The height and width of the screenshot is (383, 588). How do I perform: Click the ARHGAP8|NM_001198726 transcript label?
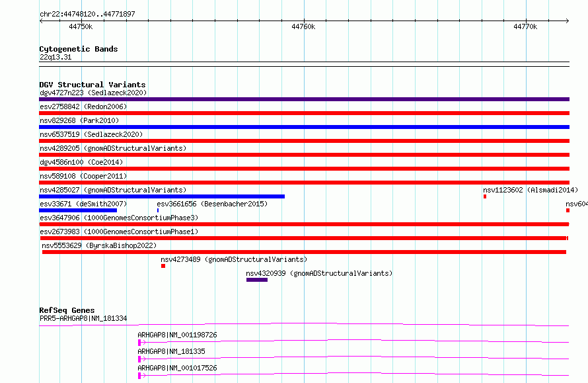177,335
